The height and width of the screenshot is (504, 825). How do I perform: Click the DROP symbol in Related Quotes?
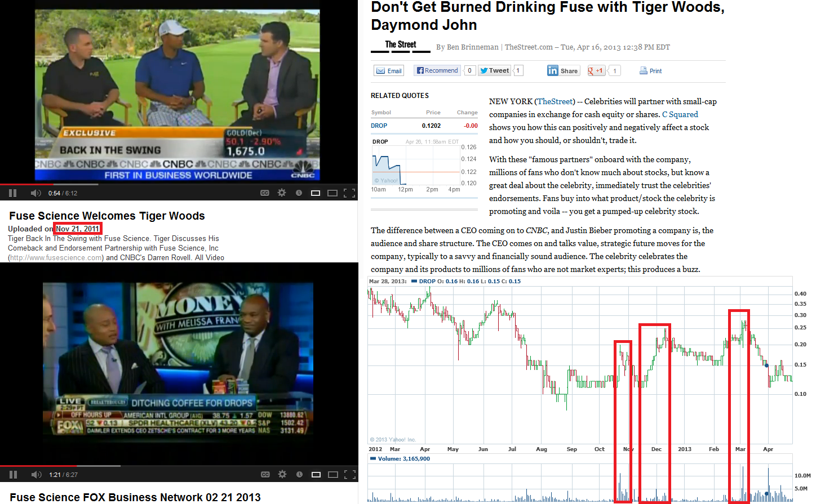(379, 126)
